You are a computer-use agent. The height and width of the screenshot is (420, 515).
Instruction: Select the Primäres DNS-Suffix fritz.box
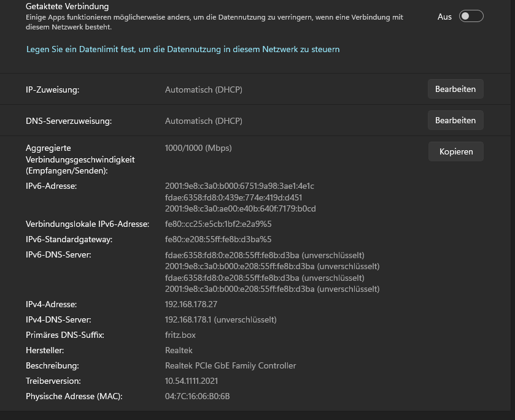tap(180, 334)
